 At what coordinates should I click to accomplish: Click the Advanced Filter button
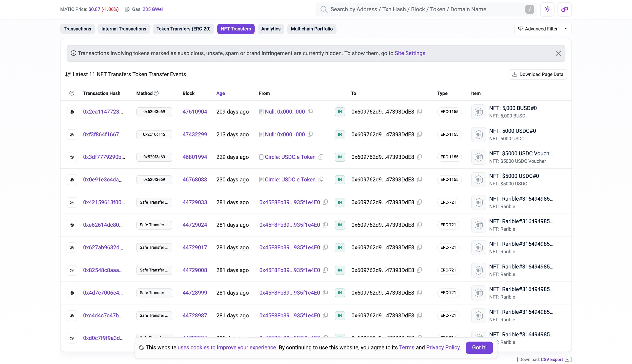click(x=537, y=29)
